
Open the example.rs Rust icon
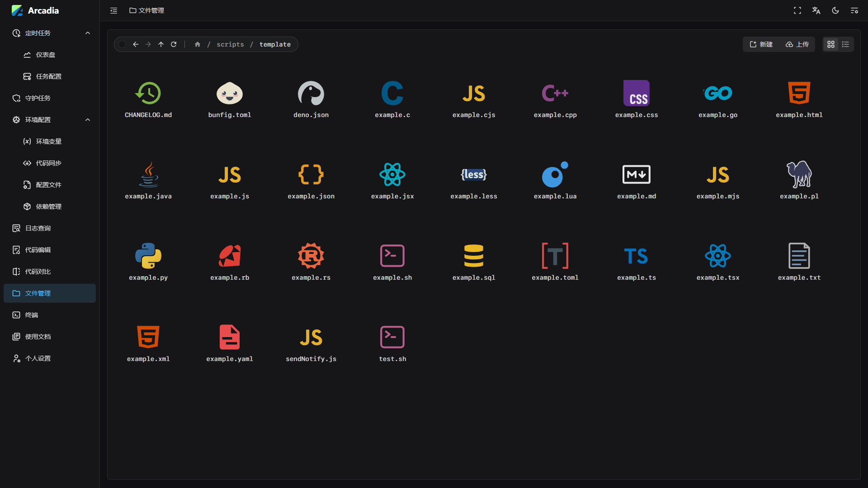pos(311,256)
